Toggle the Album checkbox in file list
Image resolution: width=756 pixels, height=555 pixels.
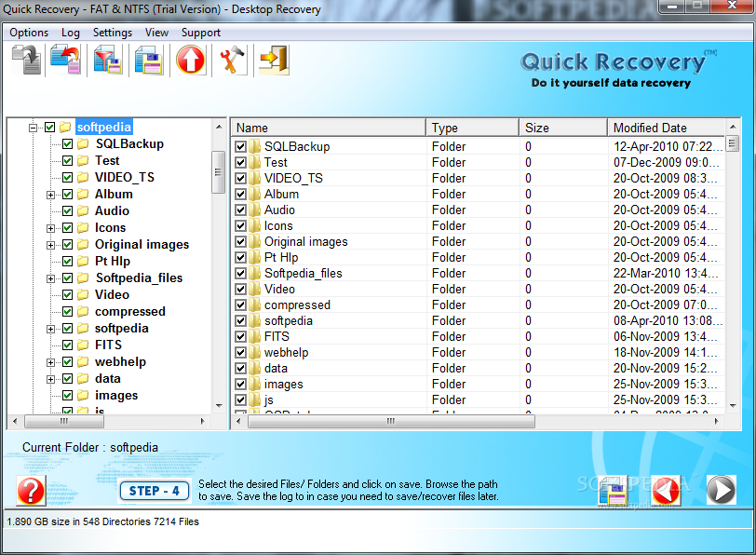240,195
